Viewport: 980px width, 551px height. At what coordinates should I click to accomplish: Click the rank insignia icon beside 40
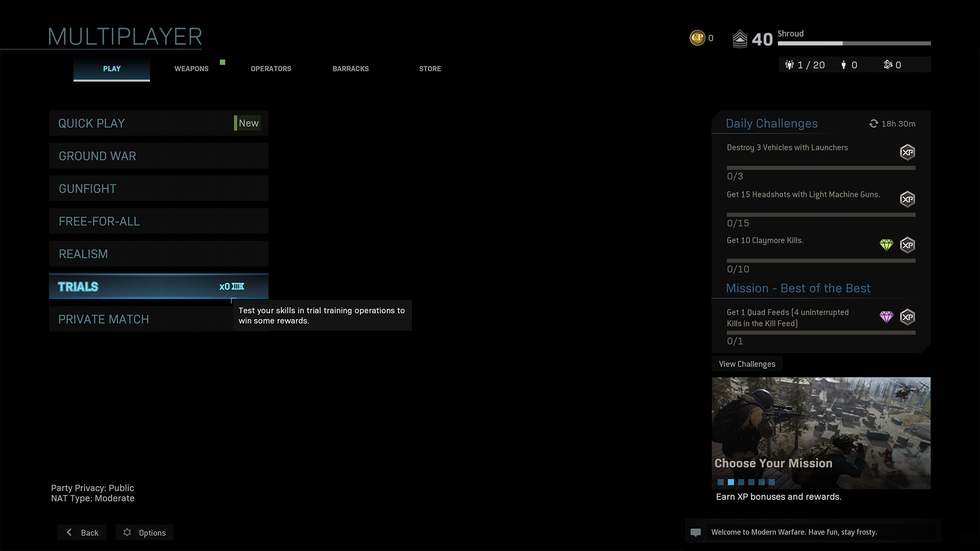740,39
